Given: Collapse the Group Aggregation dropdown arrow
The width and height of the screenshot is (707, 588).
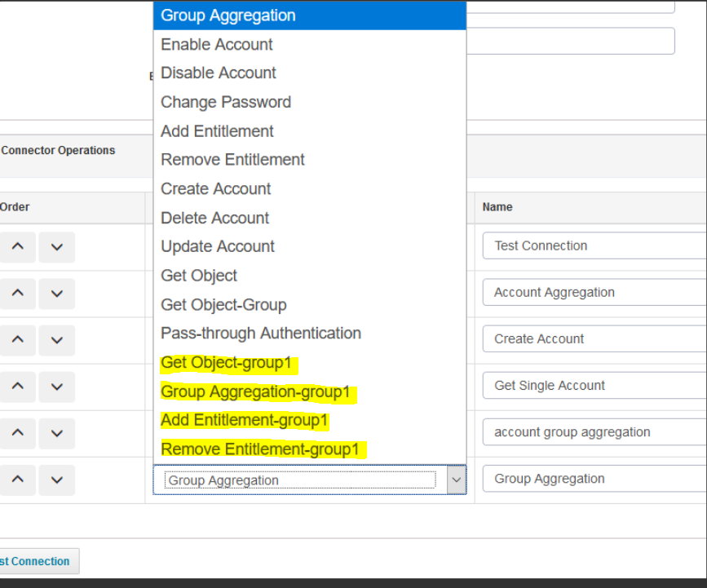Looking at the screenshot, I should click(x=456, y=480).
